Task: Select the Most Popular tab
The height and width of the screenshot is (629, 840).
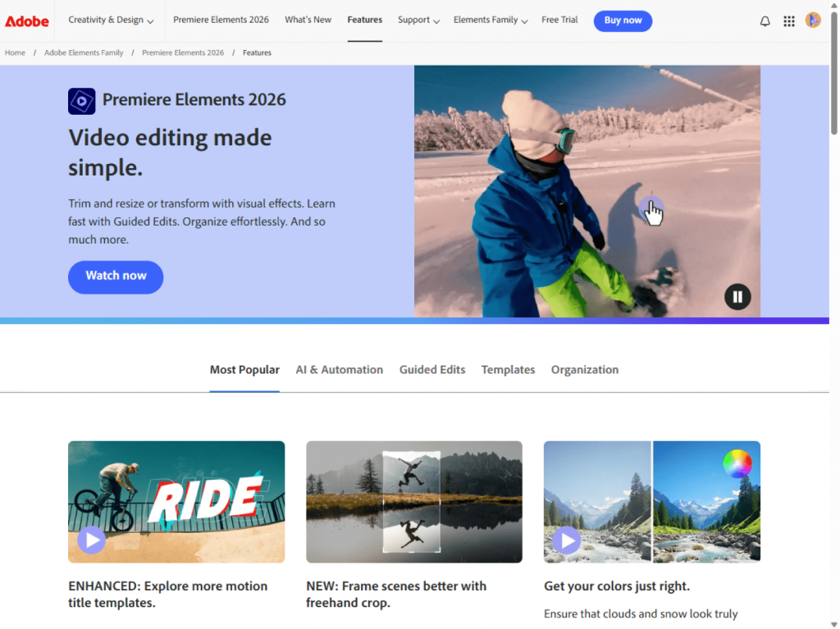Action: coord(244,370)
